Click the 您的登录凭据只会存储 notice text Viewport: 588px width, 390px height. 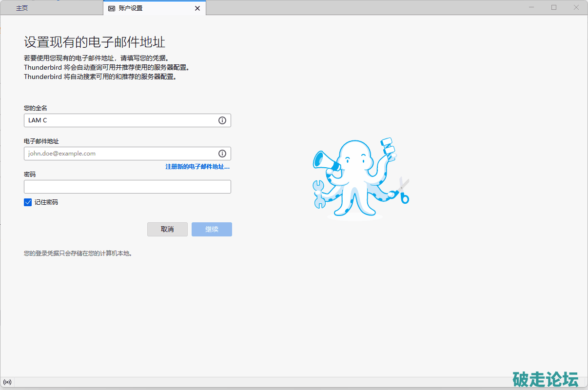point(78,253)
